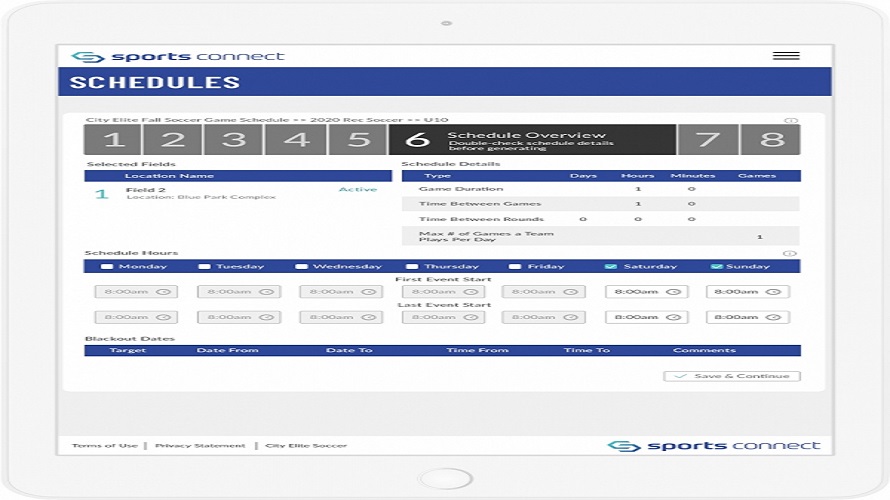890x500 pixels.
Task: Enable the Friday checkbox
Action: tap(515, 266)
